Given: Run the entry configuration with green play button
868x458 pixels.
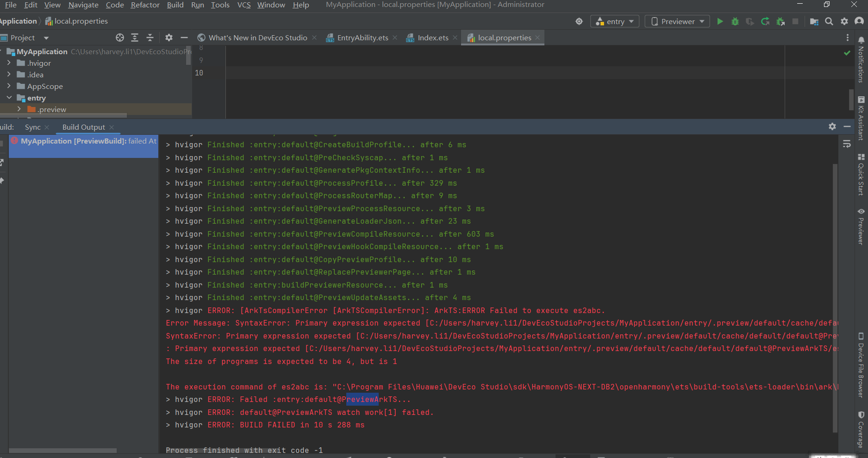Looking at the screenshot, I should point(720,21).
